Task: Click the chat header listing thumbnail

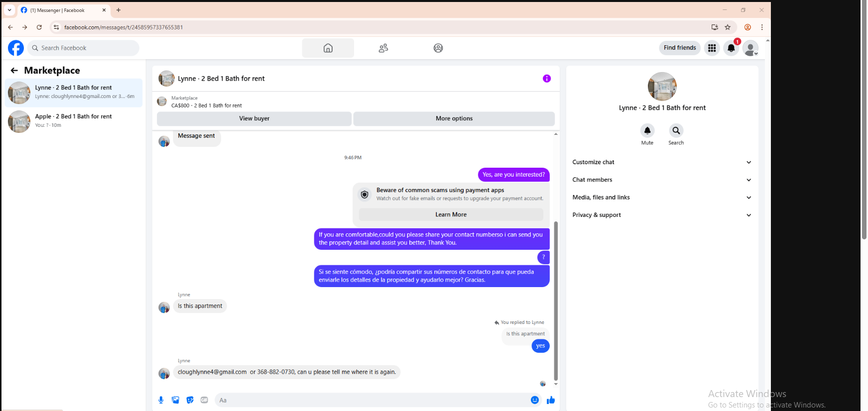Action: [166, 79]
